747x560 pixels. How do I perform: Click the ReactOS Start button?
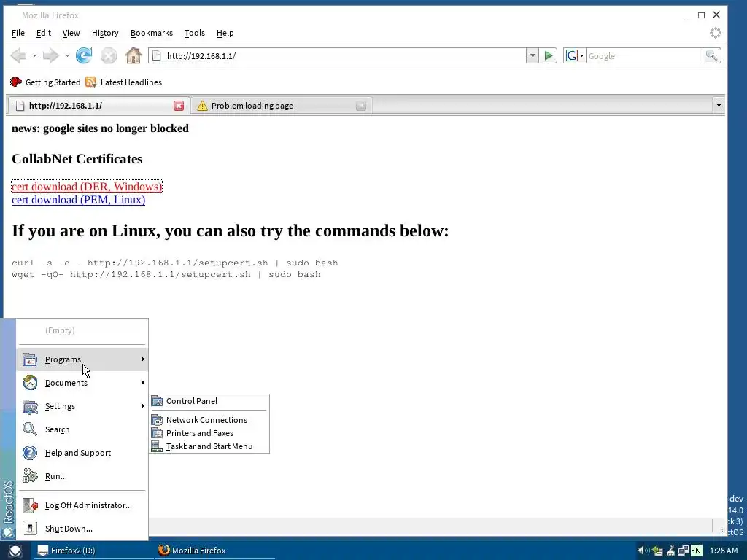point(15,551)
